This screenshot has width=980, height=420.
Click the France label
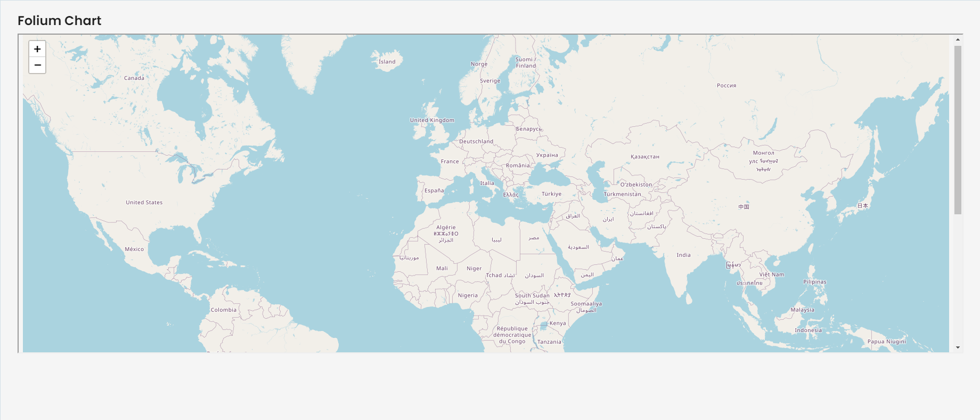[450, 161]
